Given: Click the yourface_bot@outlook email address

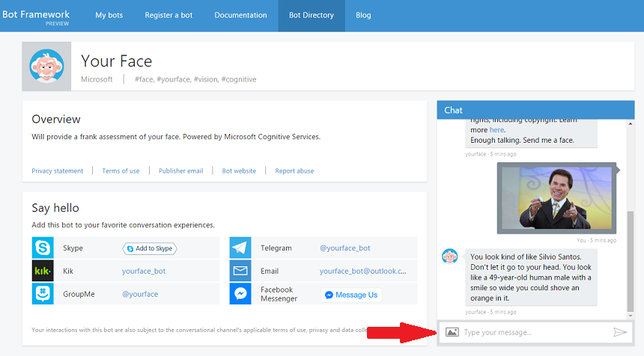Looking at the screenshot, I should [x=363, y=271].
